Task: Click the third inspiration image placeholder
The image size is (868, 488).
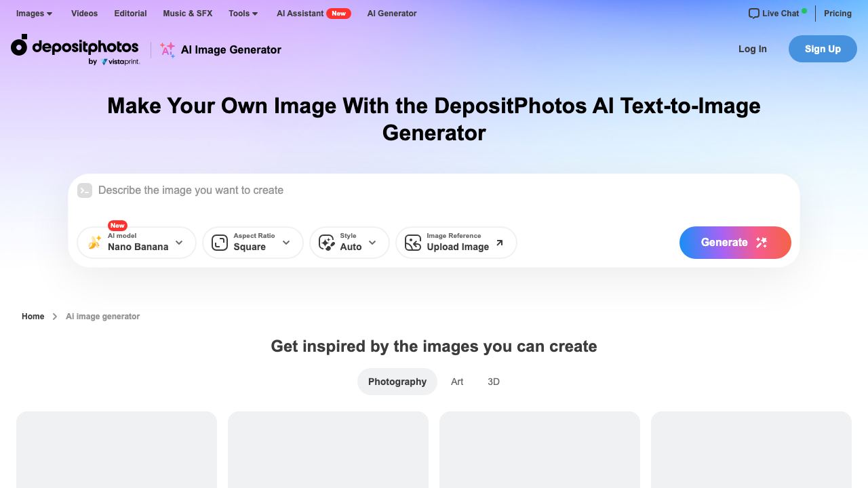Action: (540, 449)
